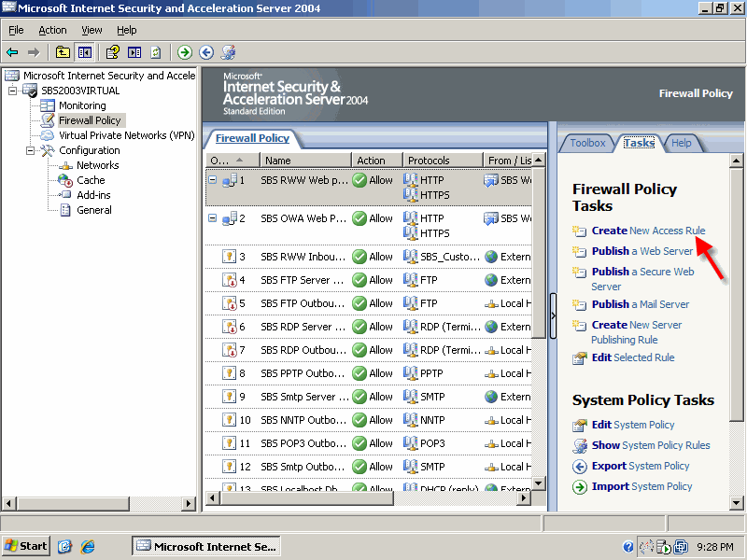Click Edit System Policy link

(x=633, y=425)
